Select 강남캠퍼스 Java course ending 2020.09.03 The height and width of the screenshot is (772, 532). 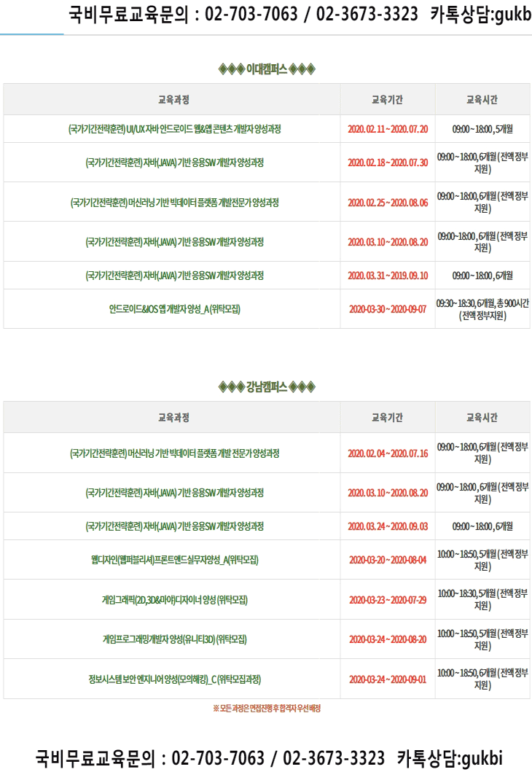tap(174, 526)
